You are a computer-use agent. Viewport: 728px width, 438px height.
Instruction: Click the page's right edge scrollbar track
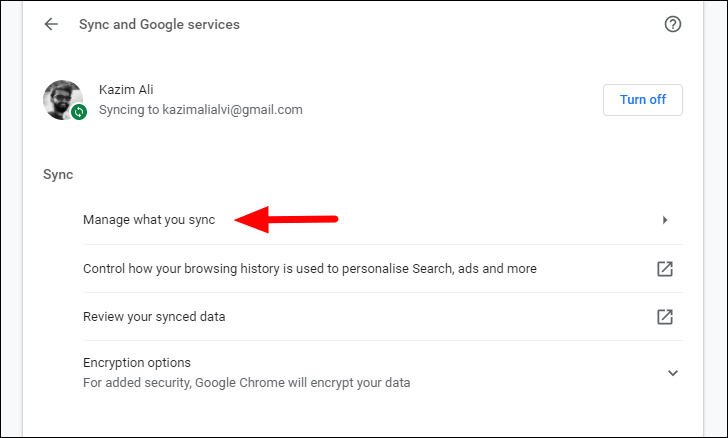[715, 218]
